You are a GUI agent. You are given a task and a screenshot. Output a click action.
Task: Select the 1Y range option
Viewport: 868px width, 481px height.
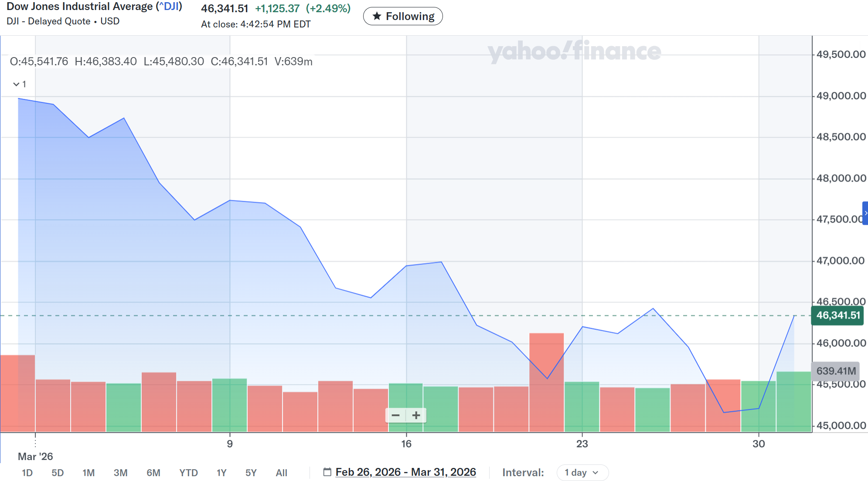(x=221, y=473)
